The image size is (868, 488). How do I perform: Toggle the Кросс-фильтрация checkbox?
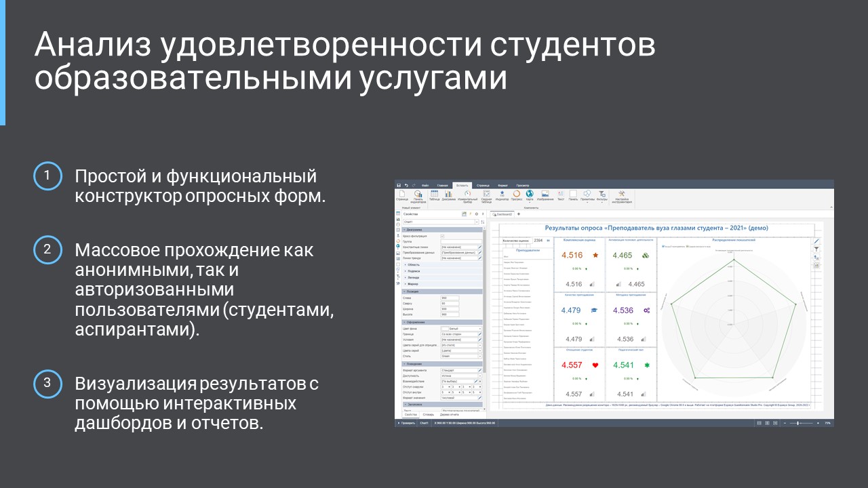point(443,236)
